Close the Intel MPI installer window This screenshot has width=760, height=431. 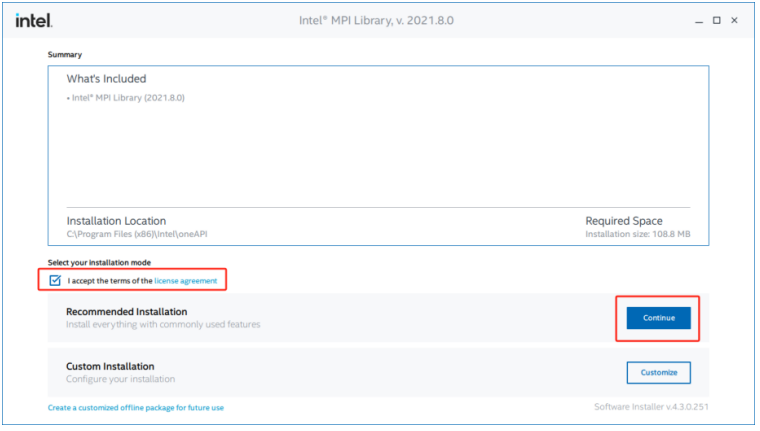click(x=734, y=20)
